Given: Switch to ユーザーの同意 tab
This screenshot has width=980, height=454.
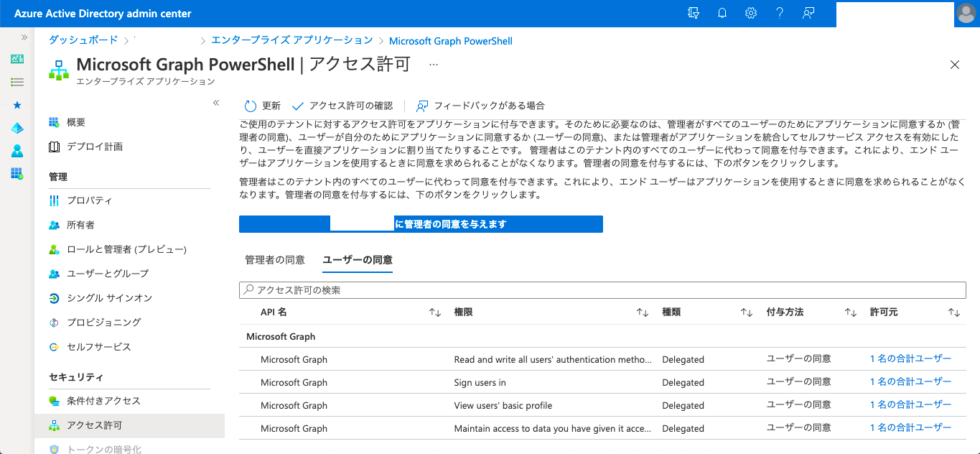Looking at the screenshot, I should point(358,260).
